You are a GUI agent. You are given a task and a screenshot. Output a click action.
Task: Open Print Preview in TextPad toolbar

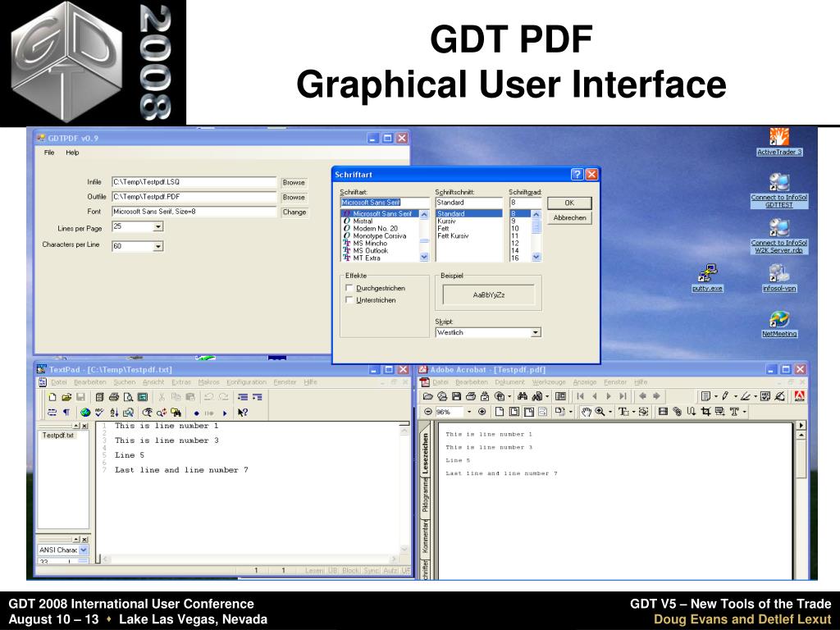(128, 397)
